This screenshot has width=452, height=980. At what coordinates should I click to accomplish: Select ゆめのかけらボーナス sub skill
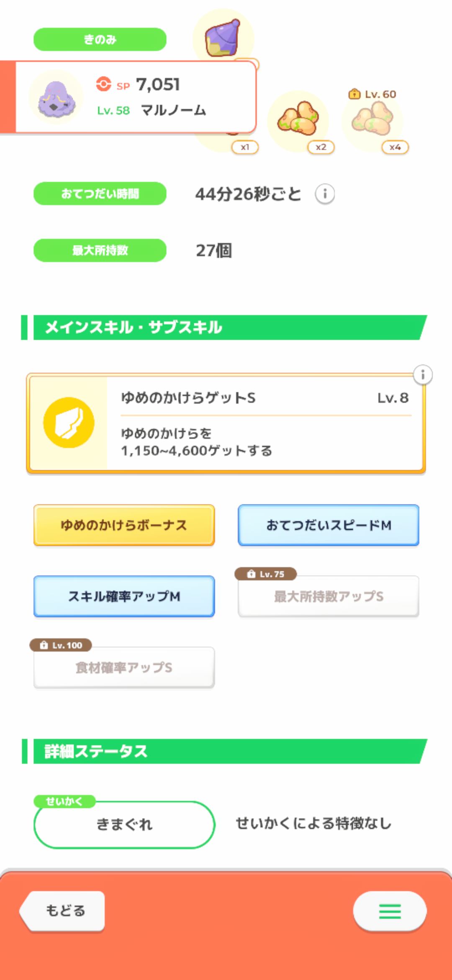[124, 525]
